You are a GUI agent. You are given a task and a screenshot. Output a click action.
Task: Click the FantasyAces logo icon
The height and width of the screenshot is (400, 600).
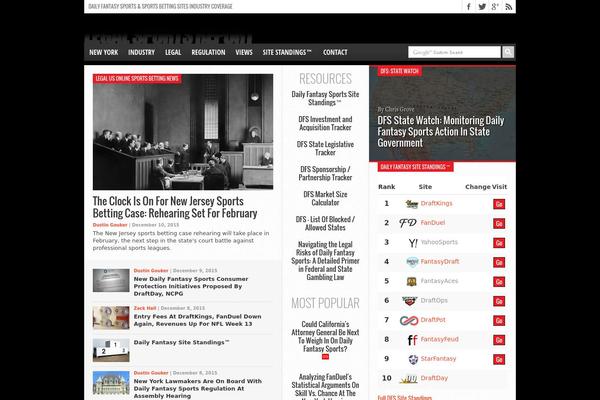click(411, 281)
